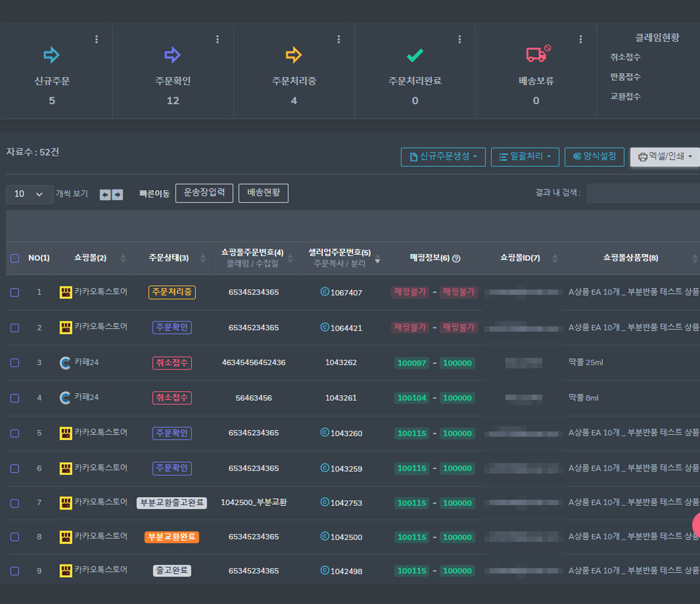Screen dimensions: 700x604
Task: Sort by 주문상태(3) column arrows
Action: 203,258
